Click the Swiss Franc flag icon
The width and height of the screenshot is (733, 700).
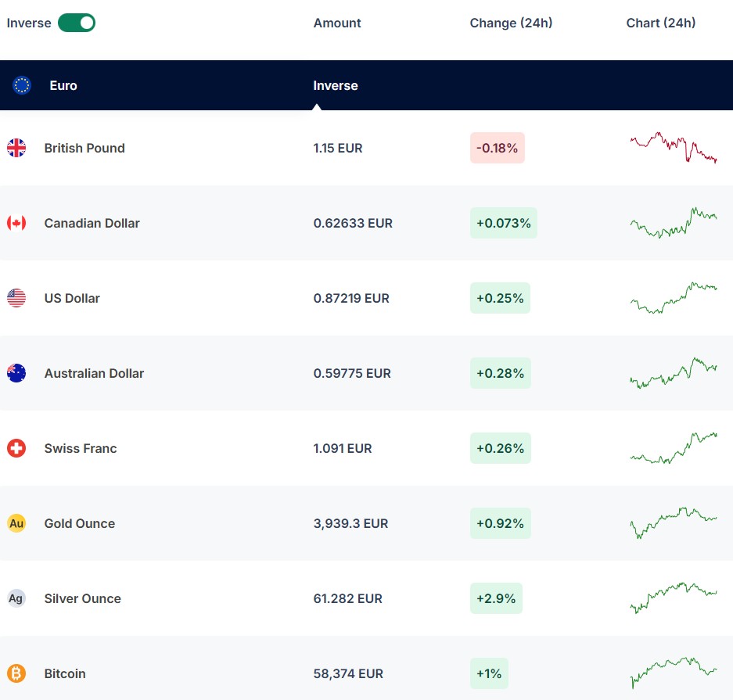click(x=16, y=448)
